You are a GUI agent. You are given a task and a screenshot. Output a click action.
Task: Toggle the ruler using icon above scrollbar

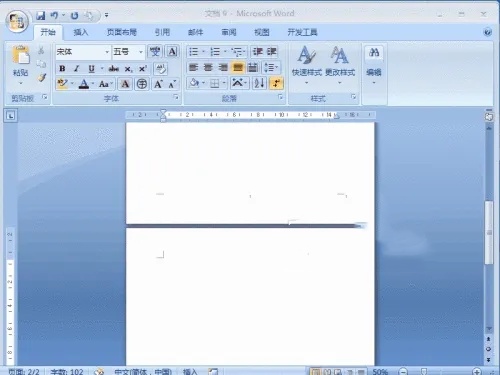(489, 117)
